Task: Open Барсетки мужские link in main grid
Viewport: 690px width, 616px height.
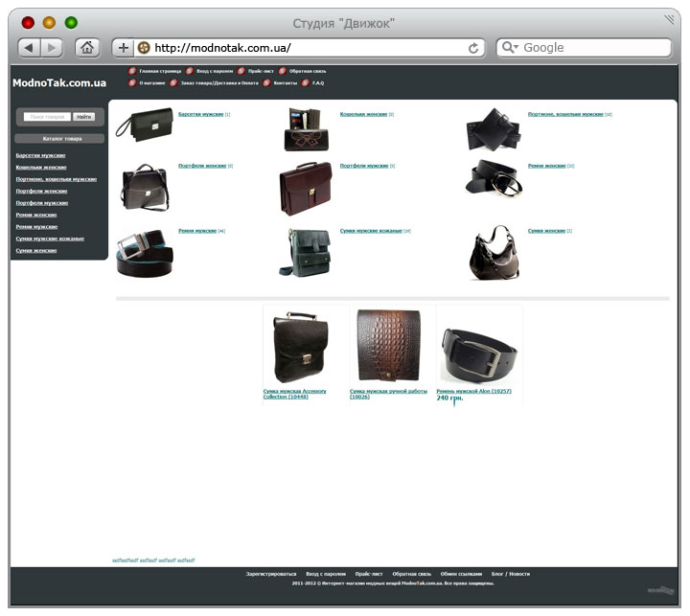Action: pyautogui.click(x=200, y=114)
